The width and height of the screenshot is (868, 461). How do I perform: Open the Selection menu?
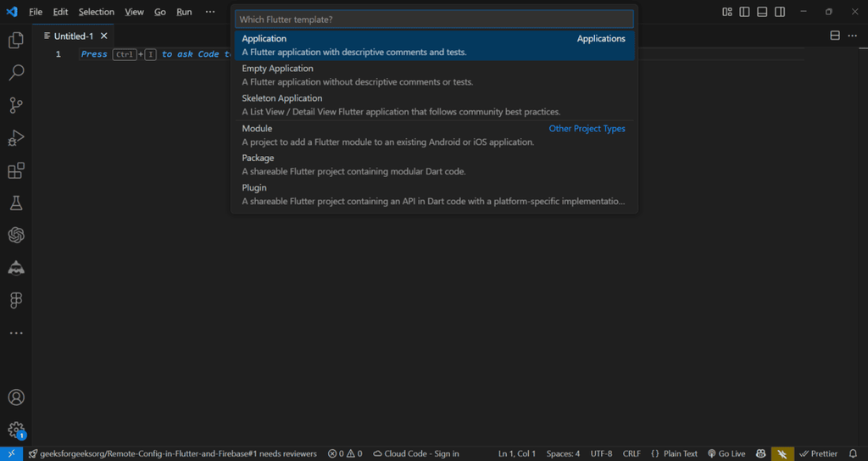click(97, 12)
